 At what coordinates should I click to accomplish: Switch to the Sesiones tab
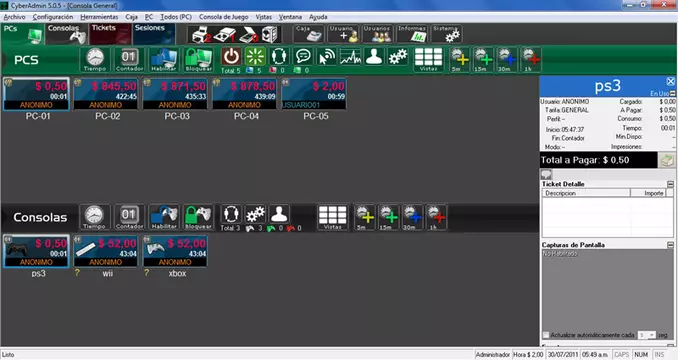[x=154, y=34]
